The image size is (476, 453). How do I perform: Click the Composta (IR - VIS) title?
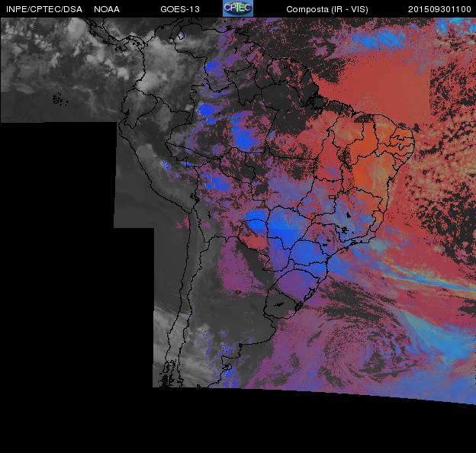(x=327, y=9)
